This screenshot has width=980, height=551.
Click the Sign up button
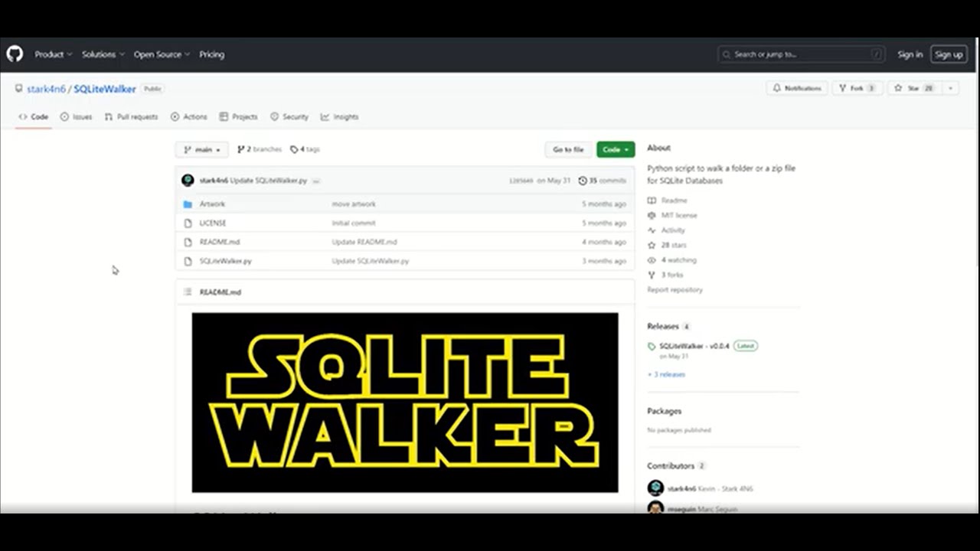(949, 54)
